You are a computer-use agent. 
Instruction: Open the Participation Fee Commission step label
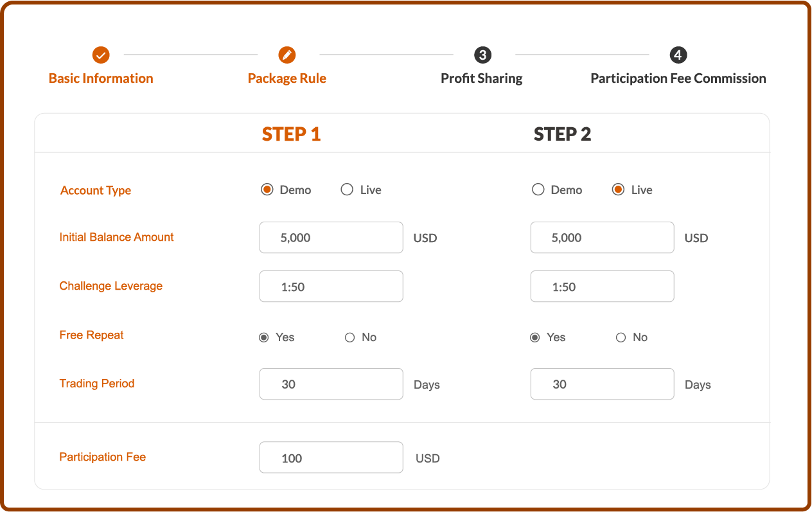(x=678, y=78)
